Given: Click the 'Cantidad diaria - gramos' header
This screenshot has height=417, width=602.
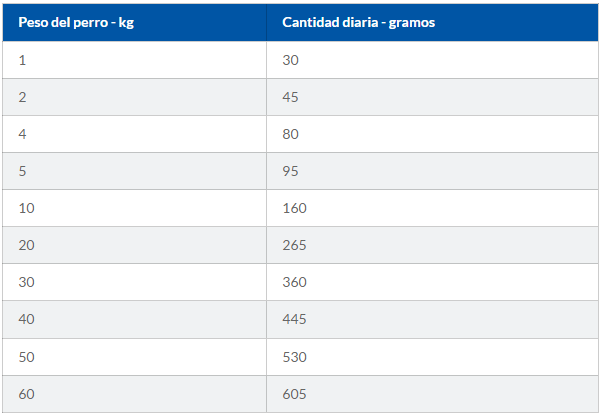Looking at the screenshot, I should coord(432,22).
